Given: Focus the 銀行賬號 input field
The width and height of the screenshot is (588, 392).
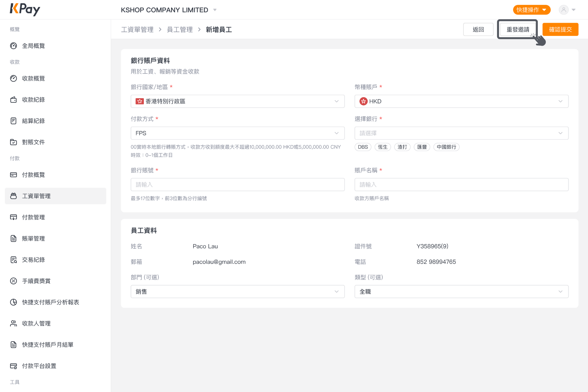Looking at the screenshot, I should pyautogui.click(x=237, y=185).
